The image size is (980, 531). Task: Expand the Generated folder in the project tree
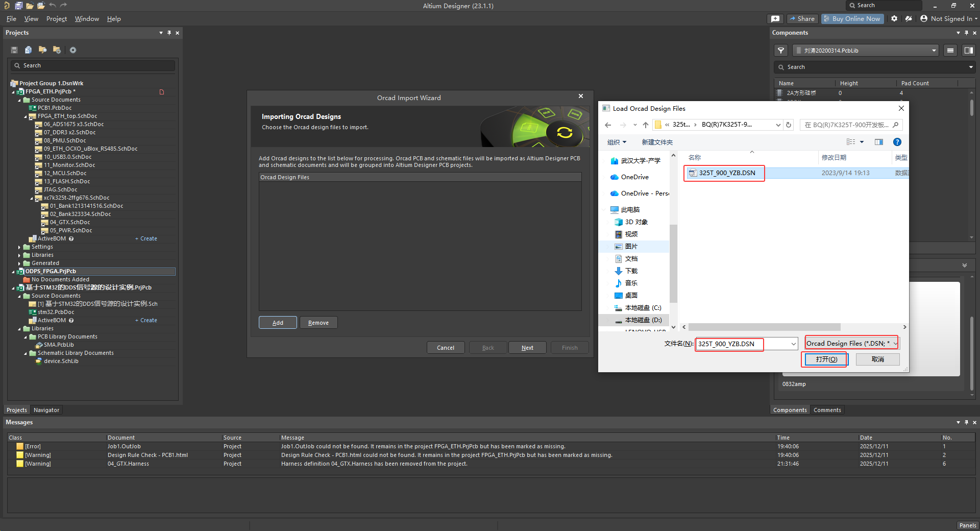coord(19,263)
